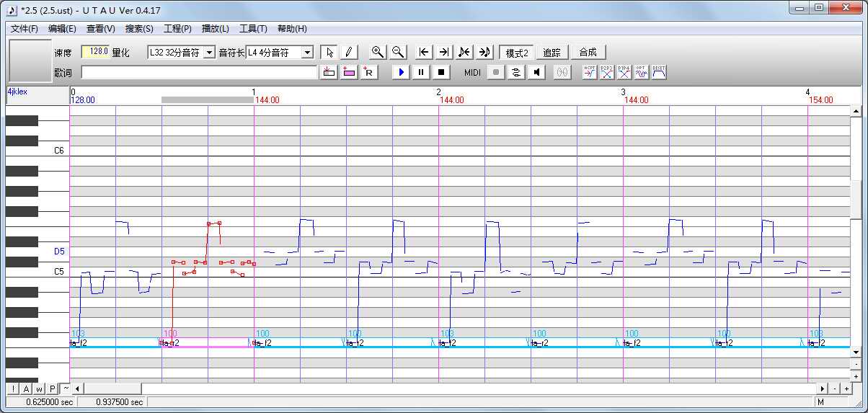Toggle the P view button

tap(52, 388)
